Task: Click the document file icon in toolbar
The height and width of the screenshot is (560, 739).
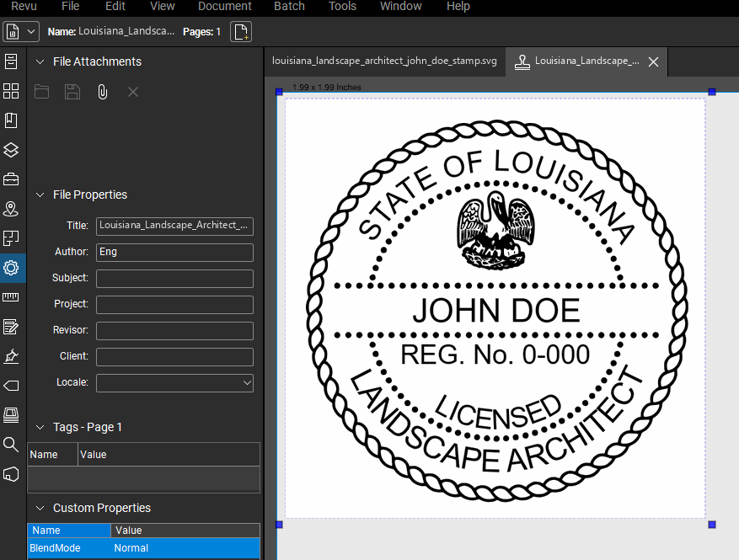Action: (13, 31)
